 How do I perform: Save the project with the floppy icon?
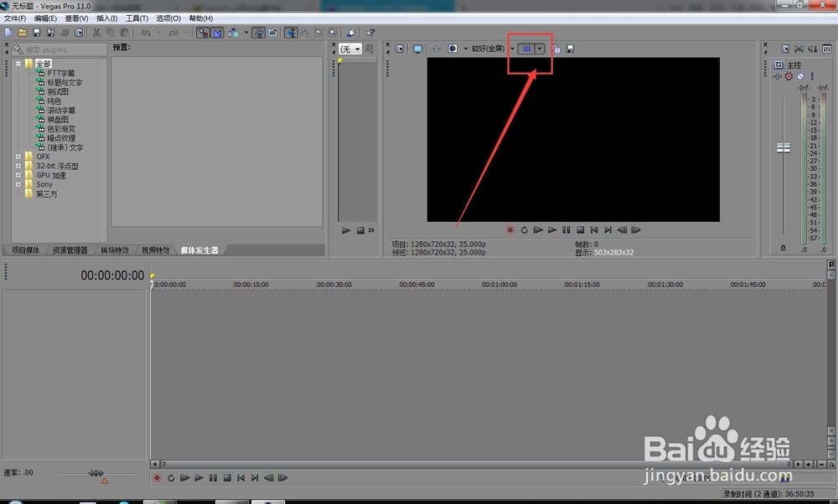36,33
